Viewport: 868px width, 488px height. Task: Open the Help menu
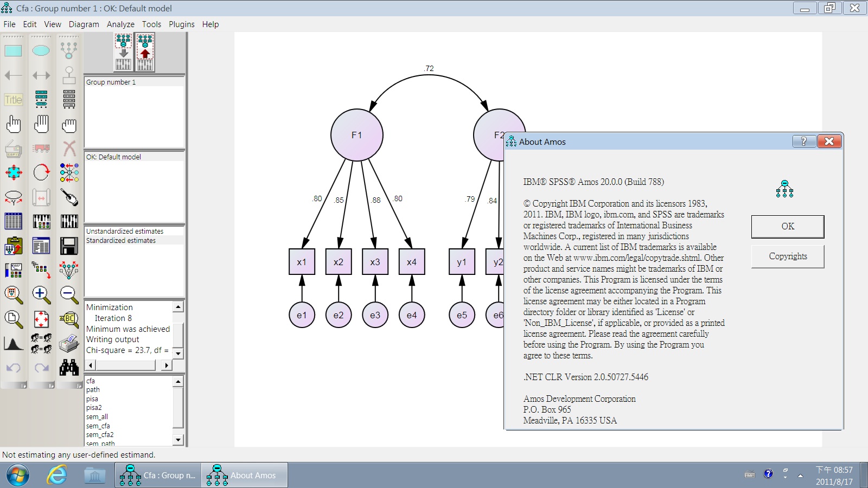(x=210, y=24)
